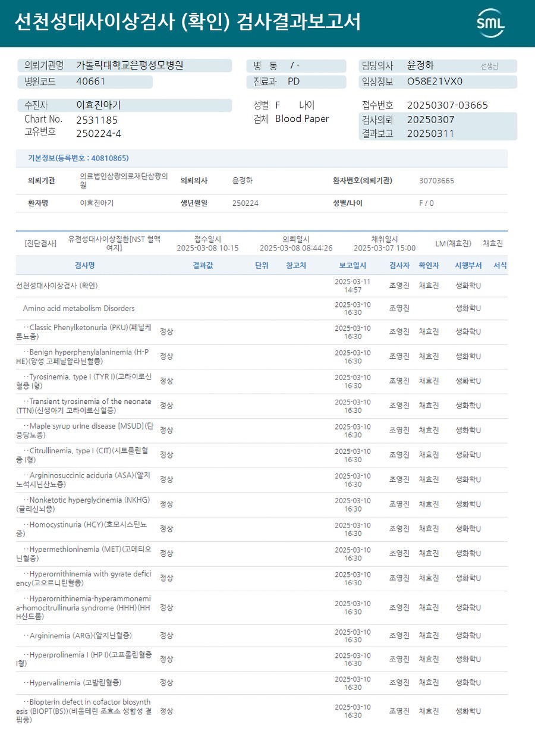Screen dimensions: 535x756
Task: Click the 결과보고 date '20250311'
Action: (x=431, y=133)
